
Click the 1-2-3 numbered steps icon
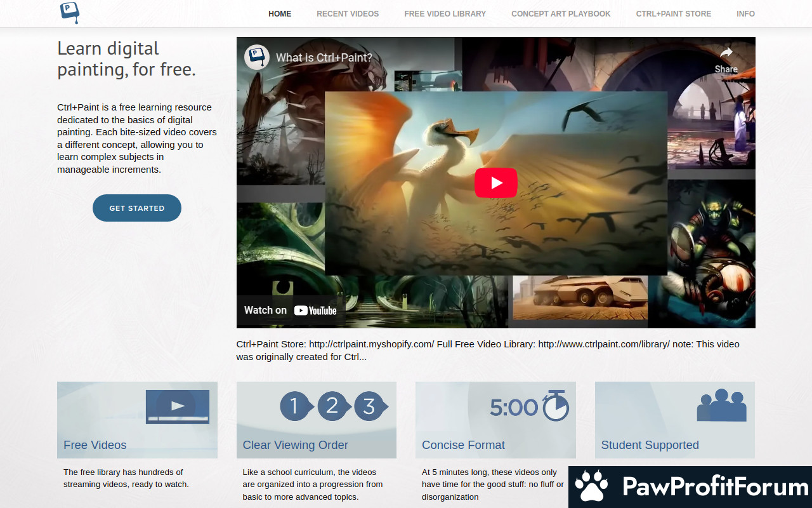pyautogui.click(x=334, y=406)
